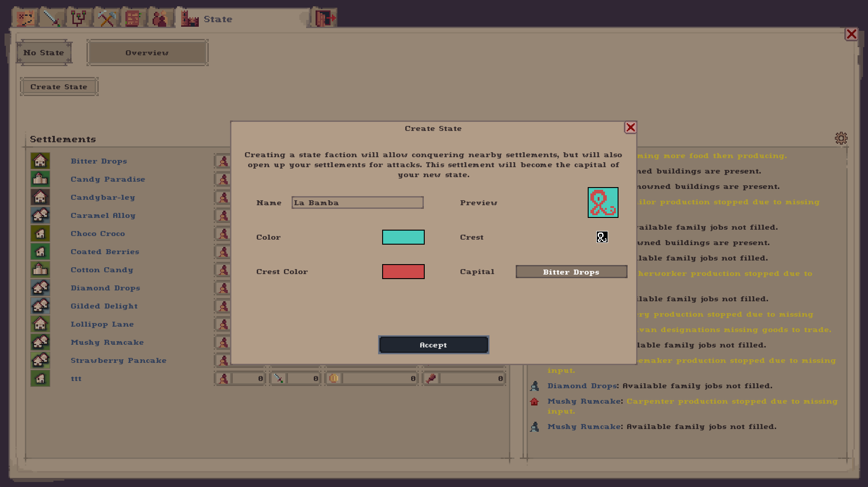Click the gold coin icon in ttt row
The height and width of the screenshot is (487, 868).
click(x=334, y=378)
